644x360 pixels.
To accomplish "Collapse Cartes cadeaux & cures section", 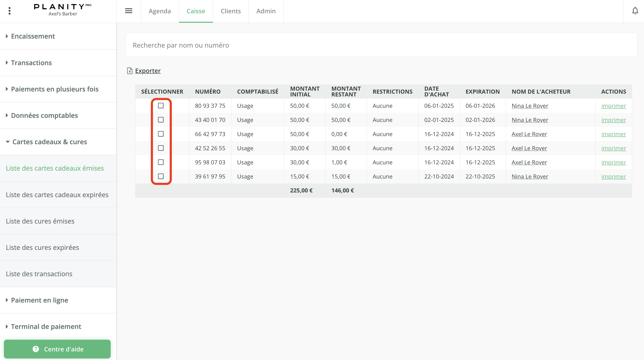I will [50, 142].
